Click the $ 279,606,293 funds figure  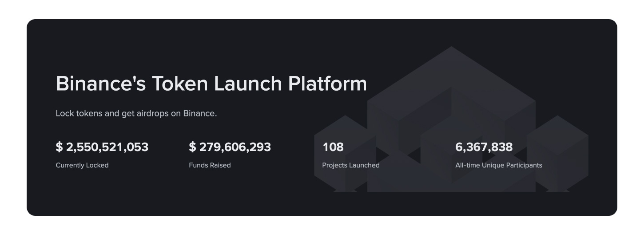click(230, 147)
